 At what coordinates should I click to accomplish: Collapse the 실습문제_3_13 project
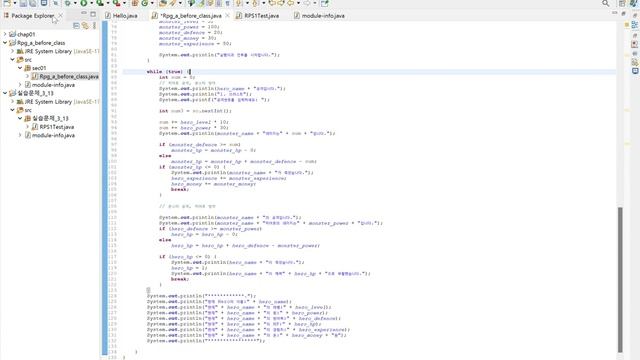click(x=5, y=93)
